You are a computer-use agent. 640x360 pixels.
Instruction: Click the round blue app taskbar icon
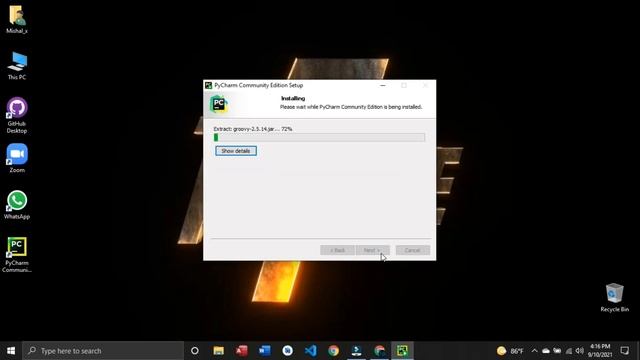tap(287, 351)
